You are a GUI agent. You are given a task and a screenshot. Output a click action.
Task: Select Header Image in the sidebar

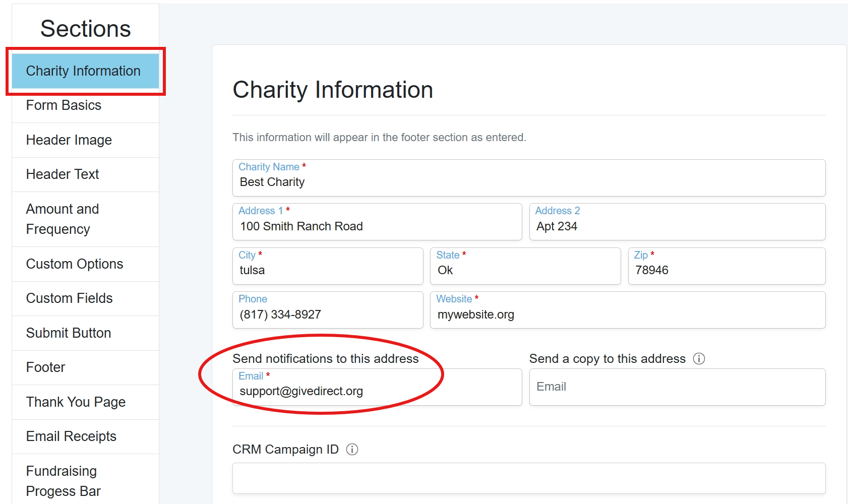85,140
